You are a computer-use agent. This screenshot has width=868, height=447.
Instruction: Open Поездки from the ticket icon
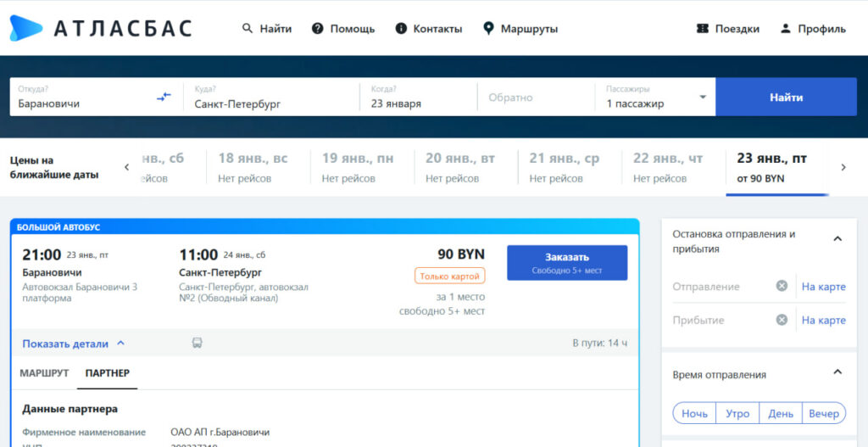(x=702, y=29)
